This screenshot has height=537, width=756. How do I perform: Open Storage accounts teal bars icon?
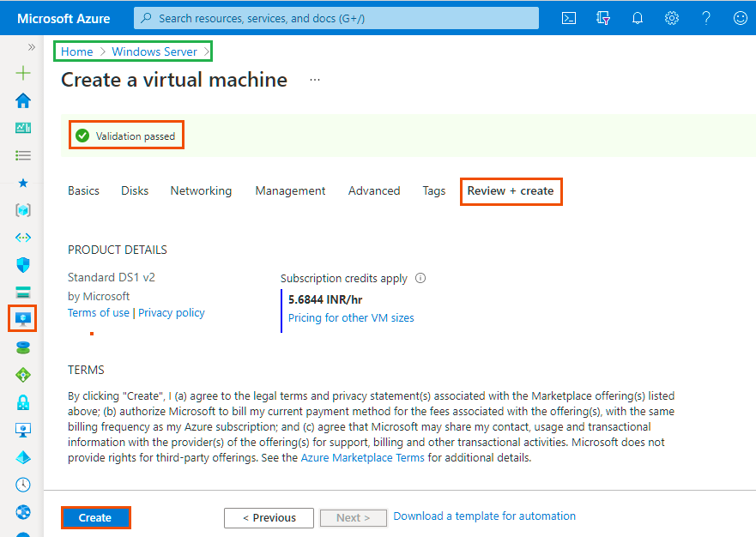[23, 293]
